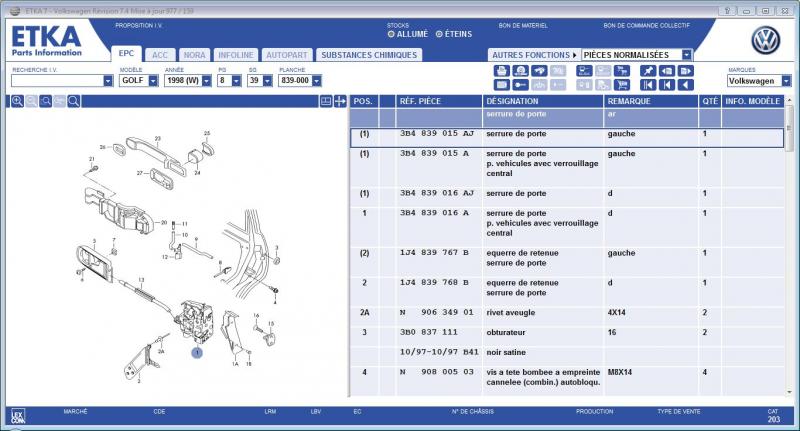Switch to the ACC tab
The image size is (800, 431).
[160, 55]
